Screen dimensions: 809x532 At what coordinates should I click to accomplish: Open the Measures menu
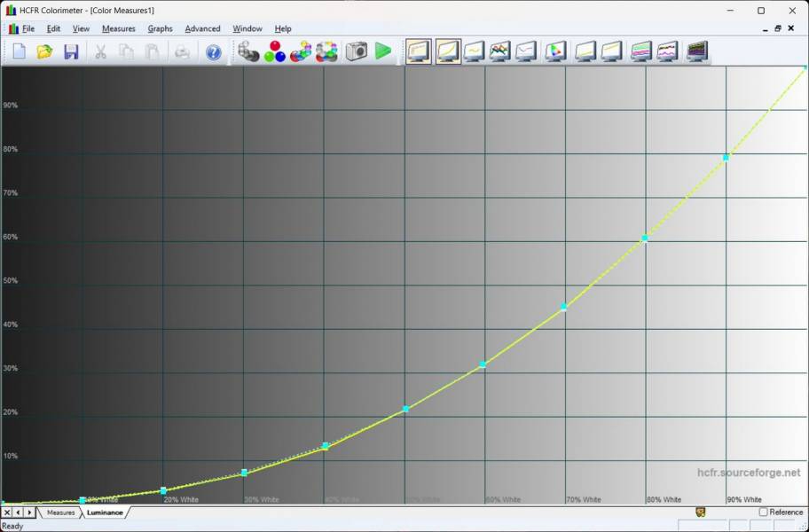tap(118, 28)
